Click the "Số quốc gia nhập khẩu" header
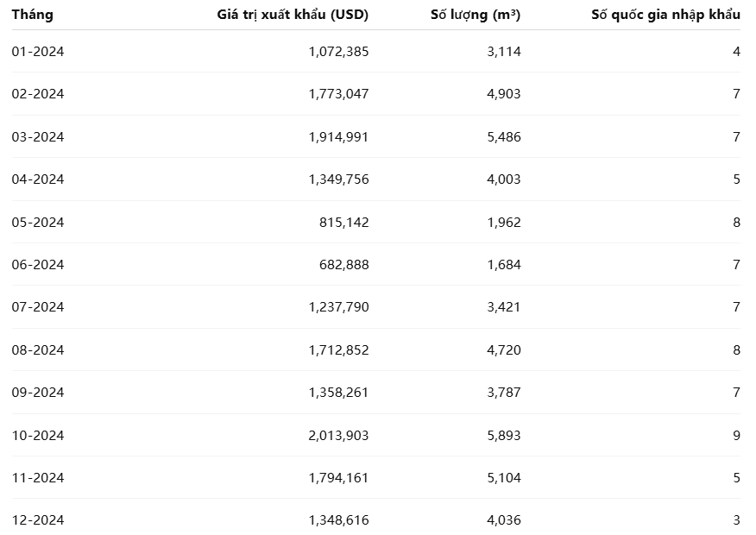Viewport: 756px width, 535px height. (665, 15)
